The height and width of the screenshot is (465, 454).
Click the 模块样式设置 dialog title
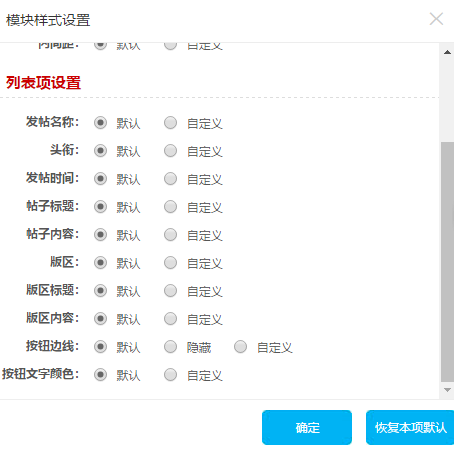48,20
